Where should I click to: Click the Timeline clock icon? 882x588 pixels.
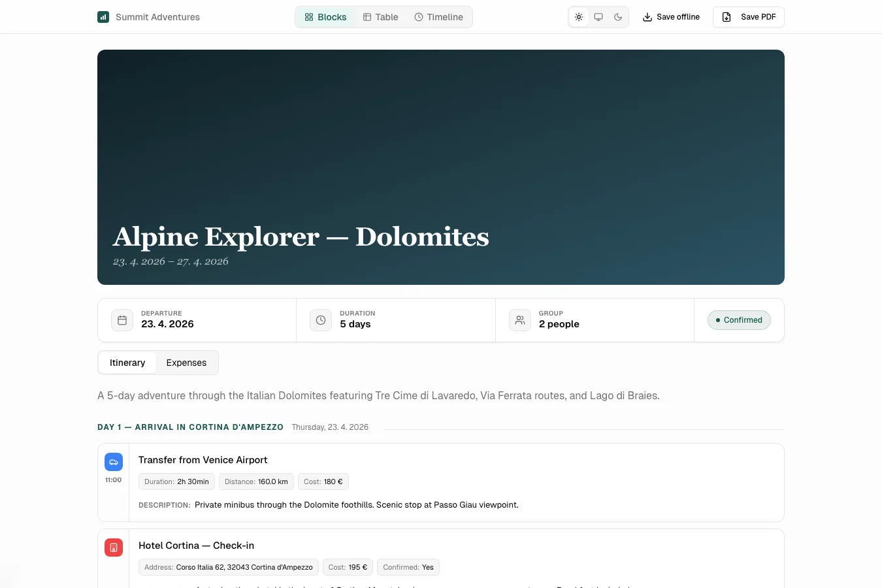[419, 17]
